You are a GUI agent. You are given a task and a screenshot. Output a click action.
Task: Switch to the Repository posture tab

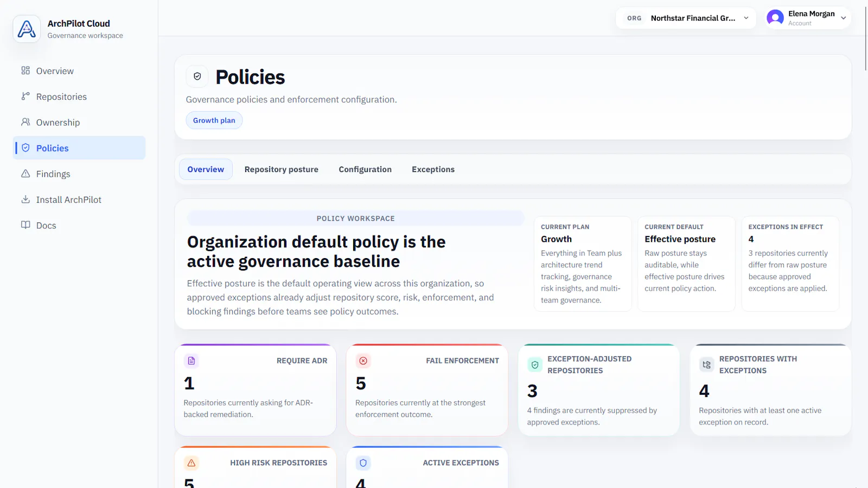pos(282,169)
